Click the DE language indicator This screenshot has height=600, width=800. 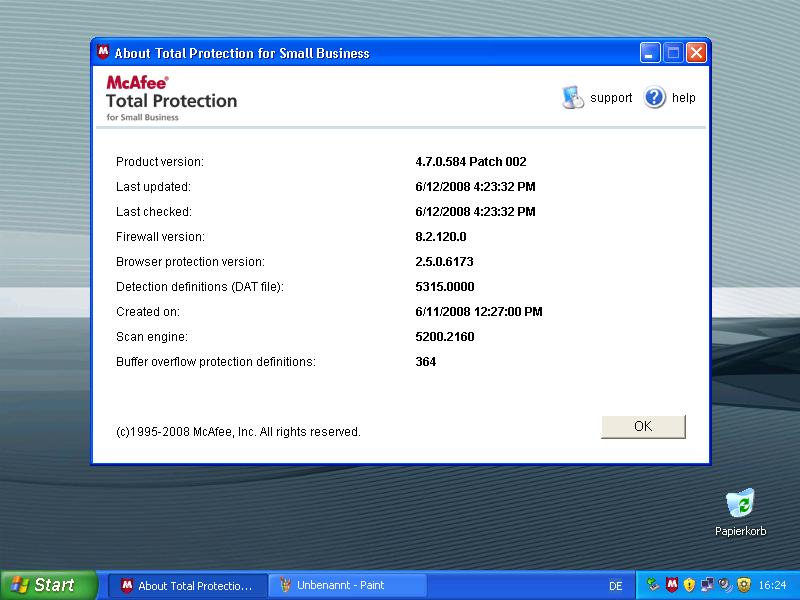616,586
